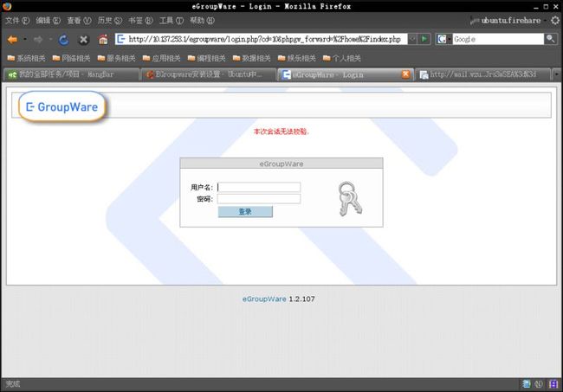Open the 工具 menu

coord(171,21)
